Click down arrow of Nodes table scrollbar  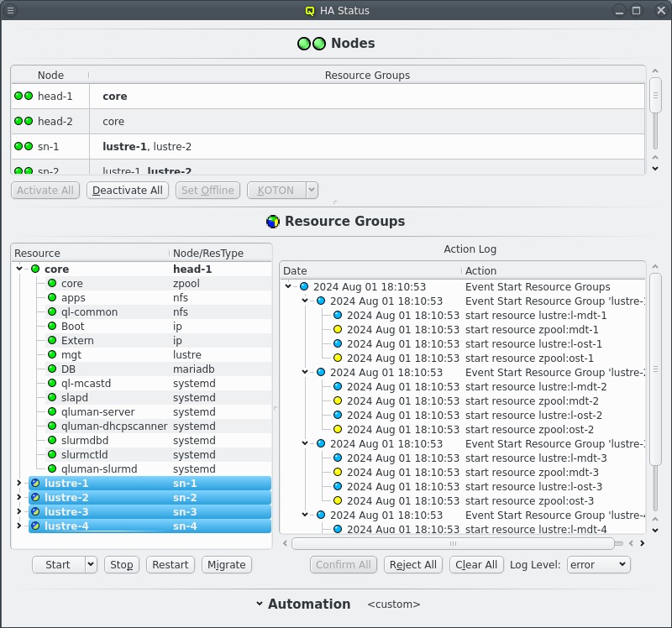[x=655, y=169]
